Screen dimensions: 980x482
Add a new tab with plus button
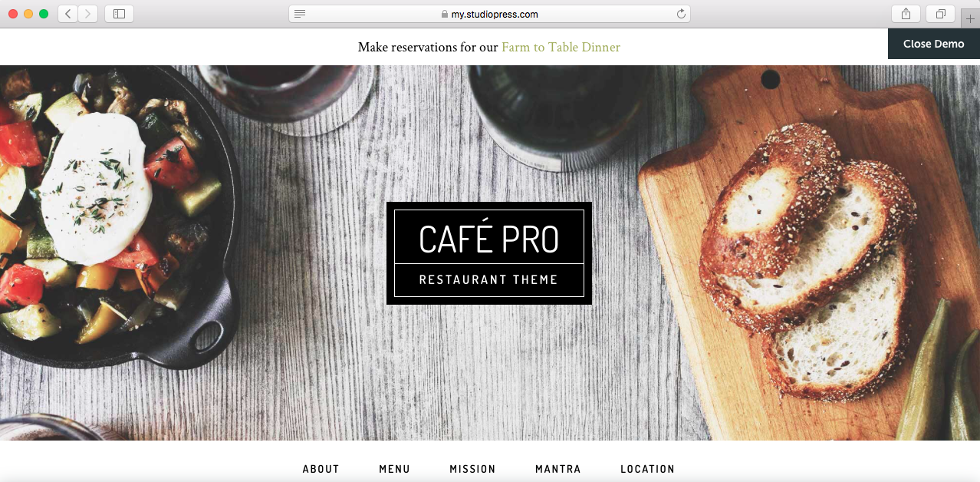click(970, 19)
